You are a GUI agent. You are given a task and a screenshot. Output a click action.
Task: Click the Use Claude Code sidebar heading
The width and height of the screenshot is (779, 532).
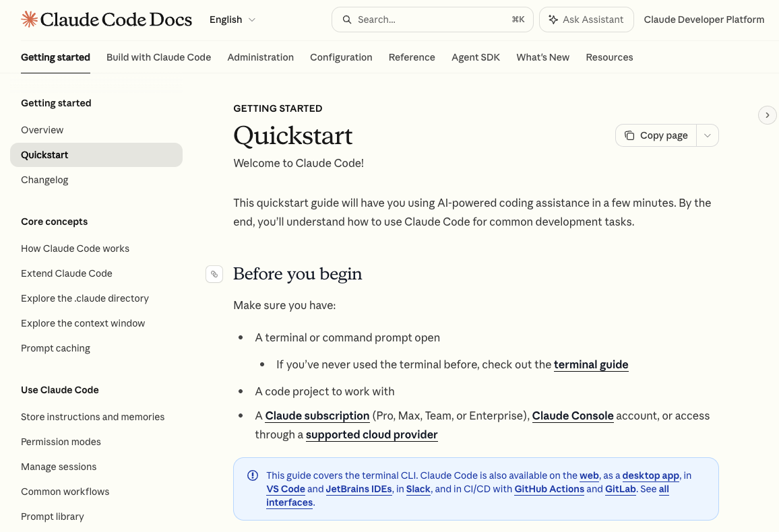[x=59, y=390]
